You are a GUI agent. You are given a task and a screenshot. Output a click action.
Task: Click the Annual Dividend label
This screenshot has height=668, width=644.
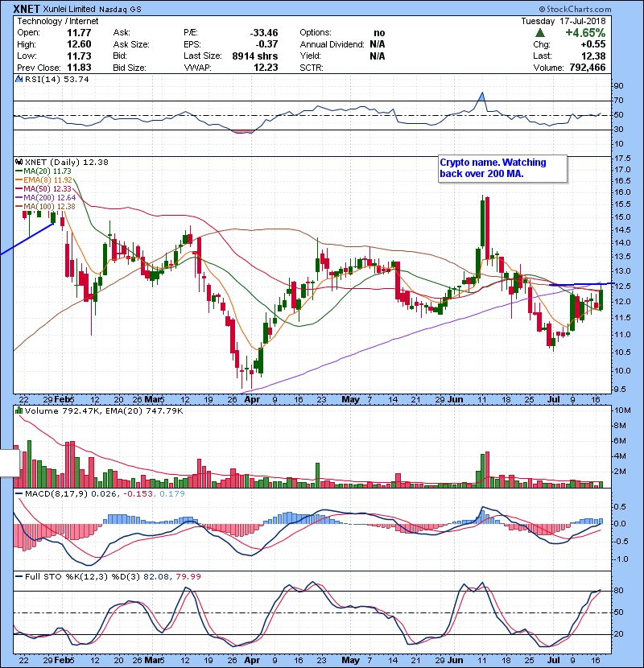tap(332, 44)
